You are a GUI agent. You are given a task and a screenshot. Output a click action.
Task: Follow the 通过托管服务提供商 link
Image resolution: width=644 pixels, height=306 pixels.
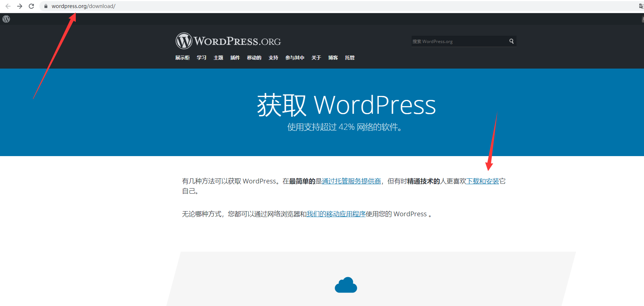pyautogui.click(x=352, y=181)
